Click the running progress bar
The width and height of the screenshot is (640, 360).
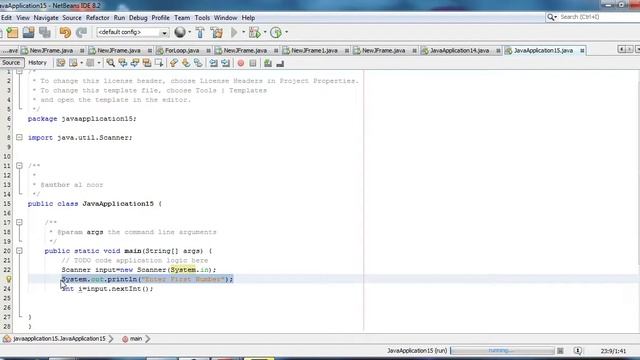[x=502, y=351]
